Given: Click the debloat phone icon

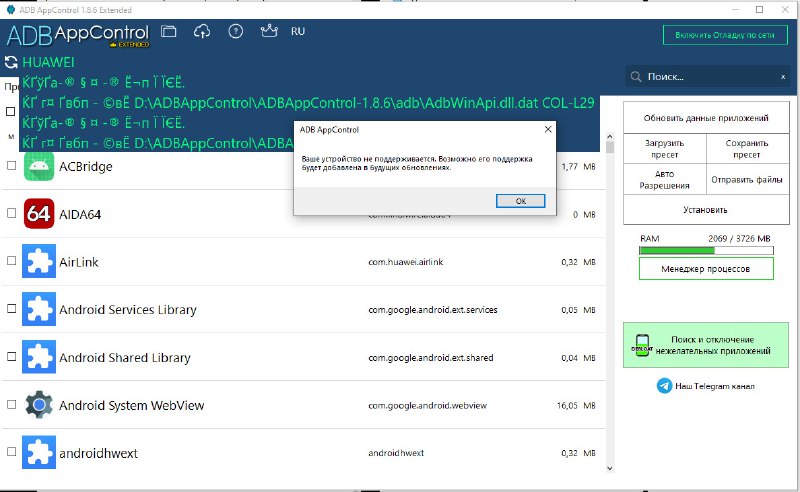Looking at the screenshot, I should 642,346.
